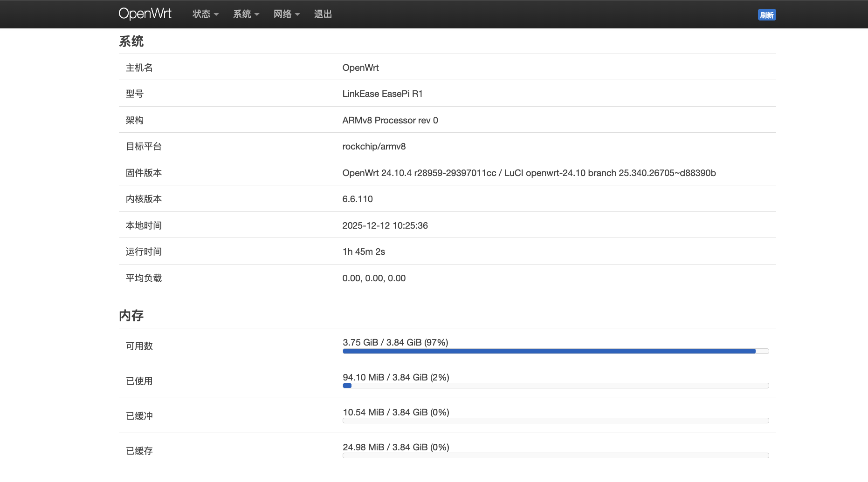
Task: Select the 平均负载 row label
Action: pyautogui.click(x=144, y=278)
